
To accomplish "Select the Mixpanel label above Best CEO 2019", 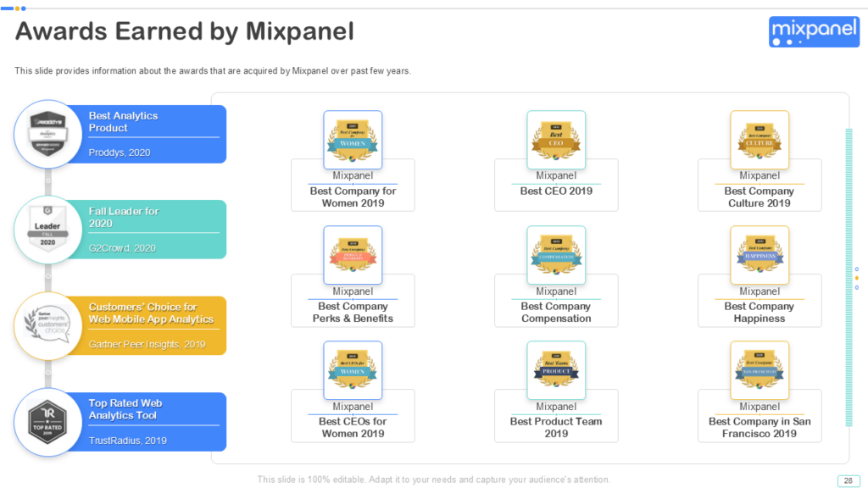I will [556, 175].
